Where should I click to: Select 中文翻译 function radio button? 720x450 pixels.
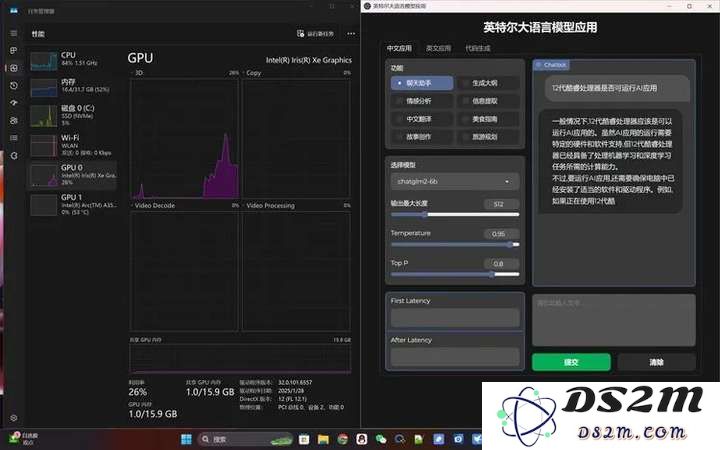coord(422,119)
